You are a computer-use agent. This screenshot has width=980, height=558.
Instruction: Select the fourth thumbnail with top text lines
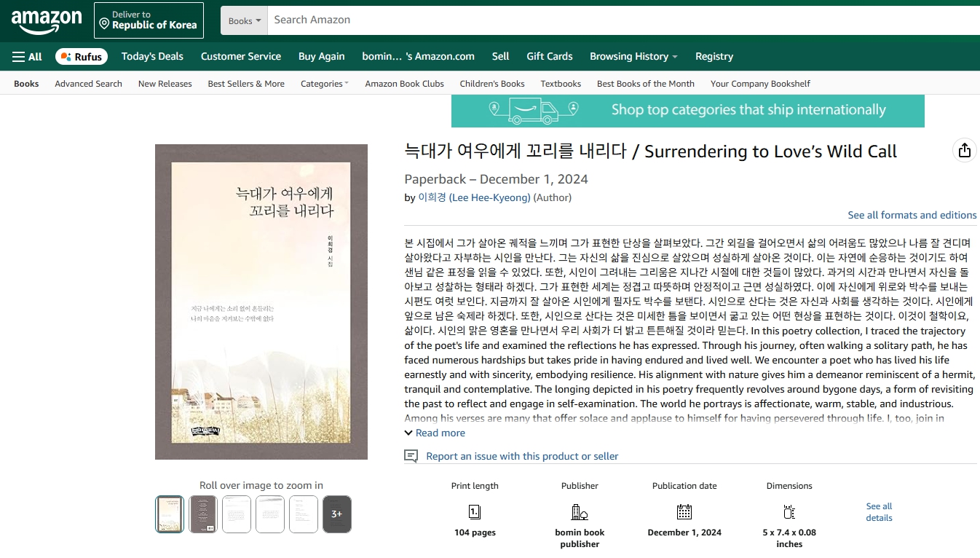point(270,514)
